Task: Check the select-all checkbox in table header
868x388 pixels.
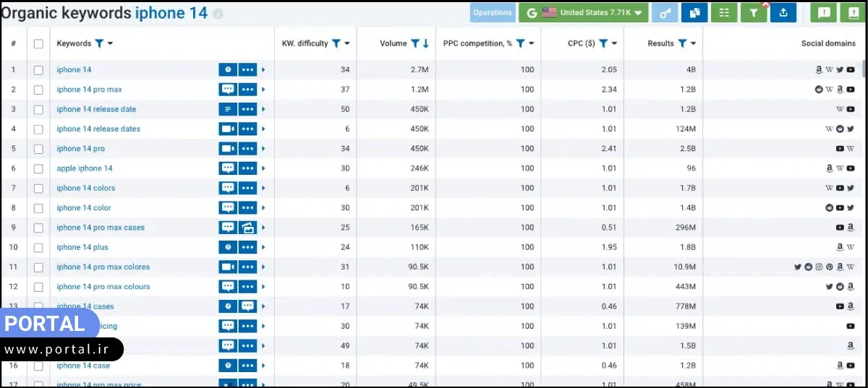Action: click(38, 44)
